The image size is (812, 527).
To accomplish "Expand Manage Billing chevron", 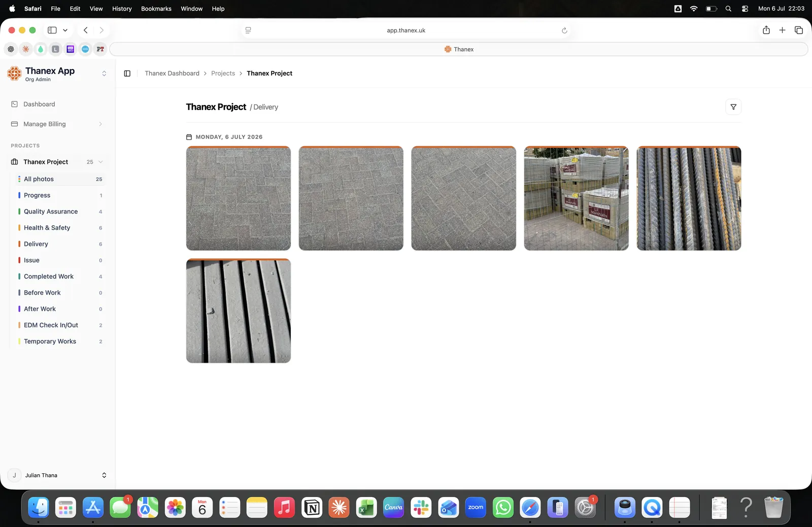I will (100, 124).
